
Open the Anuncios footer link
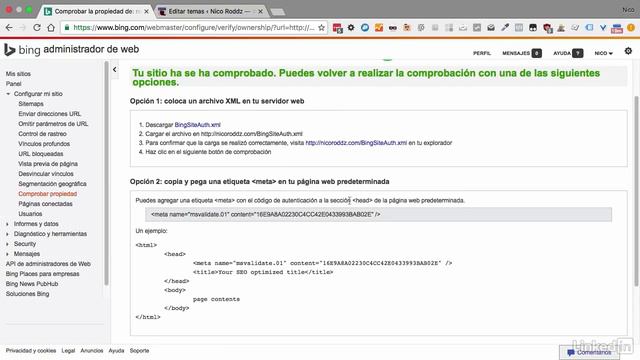click(92, 351)
